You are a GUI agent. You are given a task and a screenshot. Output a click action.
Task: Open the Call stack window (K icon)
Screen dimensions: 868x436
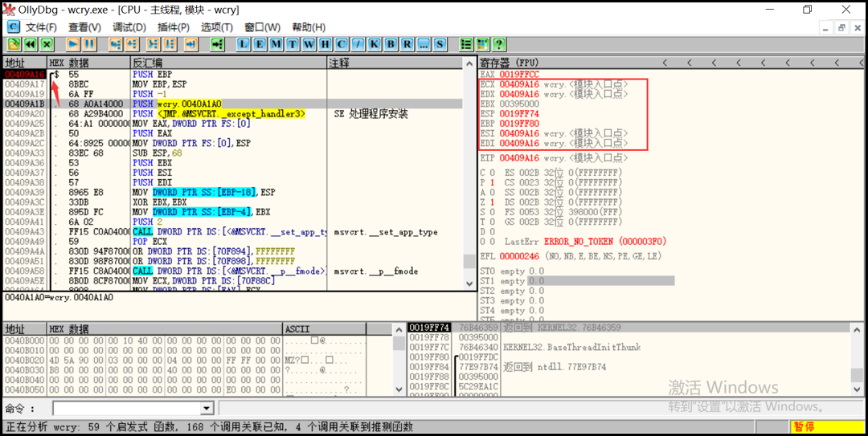(375, 43)
